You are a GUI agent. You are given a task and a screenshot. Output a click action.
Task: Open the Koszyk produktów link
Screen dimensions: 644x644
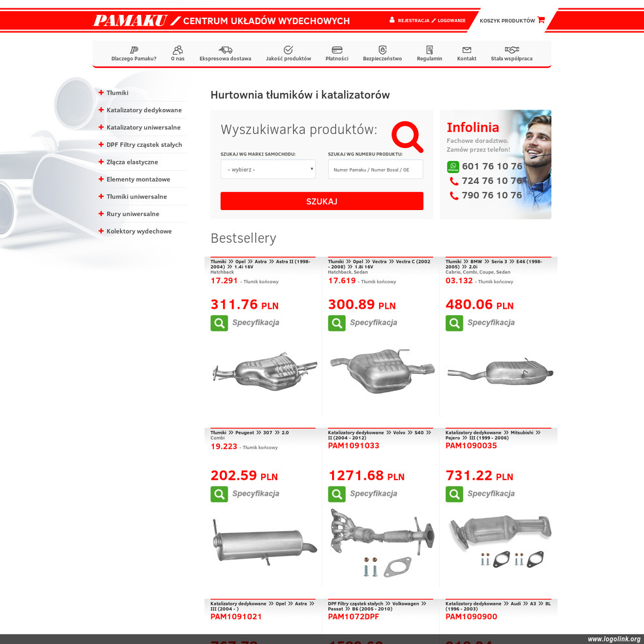[507, 20]
